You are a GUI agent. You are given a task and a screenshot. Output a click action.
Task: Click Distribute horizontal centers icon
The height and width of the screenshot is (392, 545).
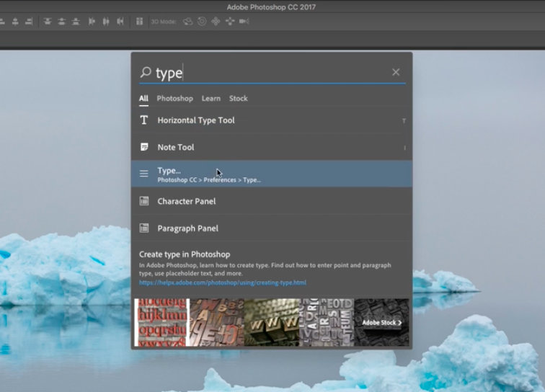pos(106,22)
